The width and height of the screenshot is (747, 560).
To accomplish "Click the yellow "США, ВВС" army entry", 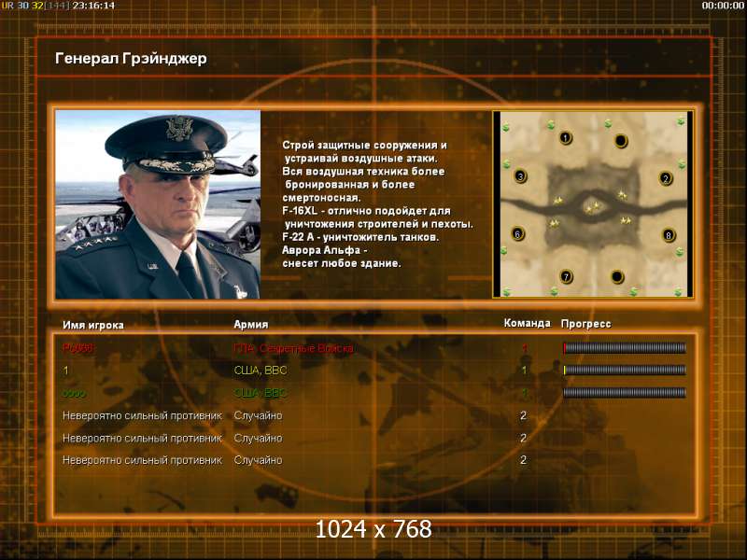I will [x=261, y=371].
